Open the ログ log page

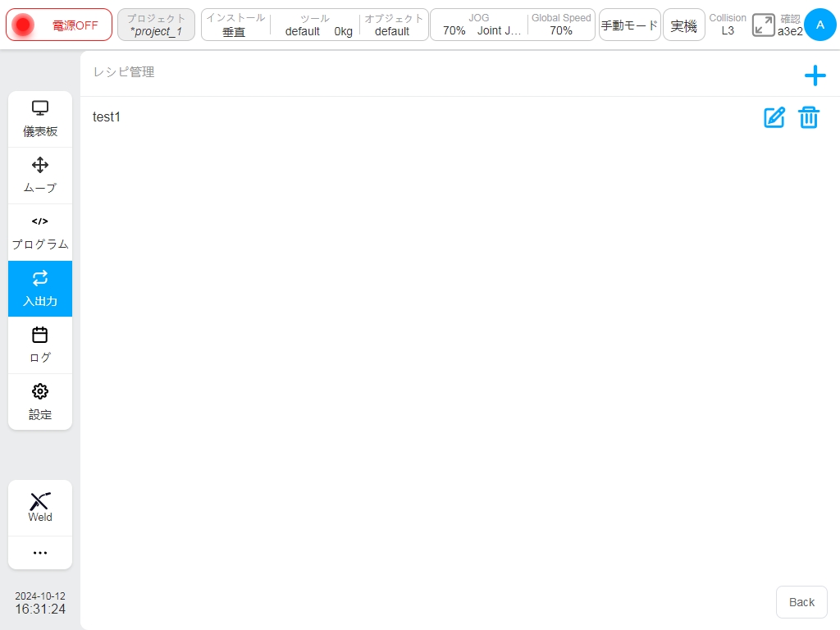point(40,345)
